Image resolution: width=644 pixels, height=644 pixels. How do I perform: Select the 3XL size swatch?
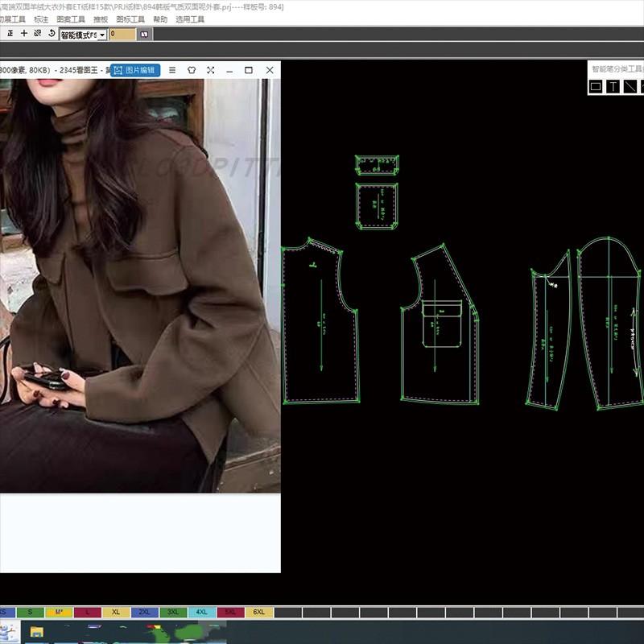173,613
